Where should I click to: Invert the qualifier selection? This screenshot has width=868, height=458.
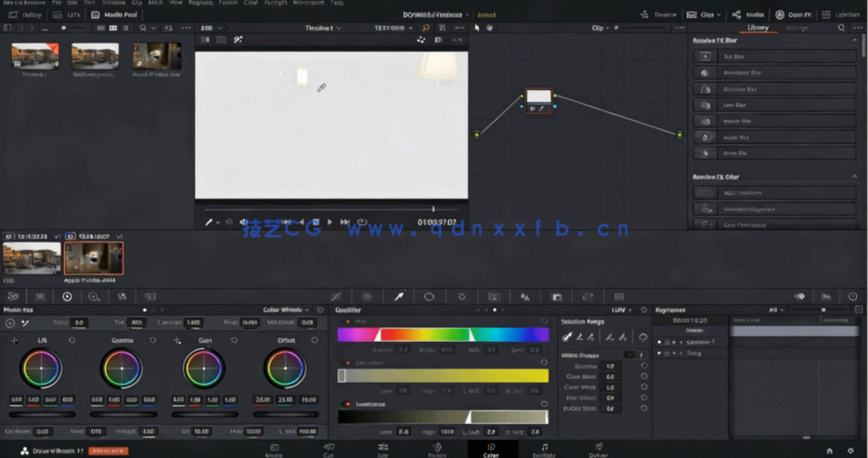tap(642, 336)
